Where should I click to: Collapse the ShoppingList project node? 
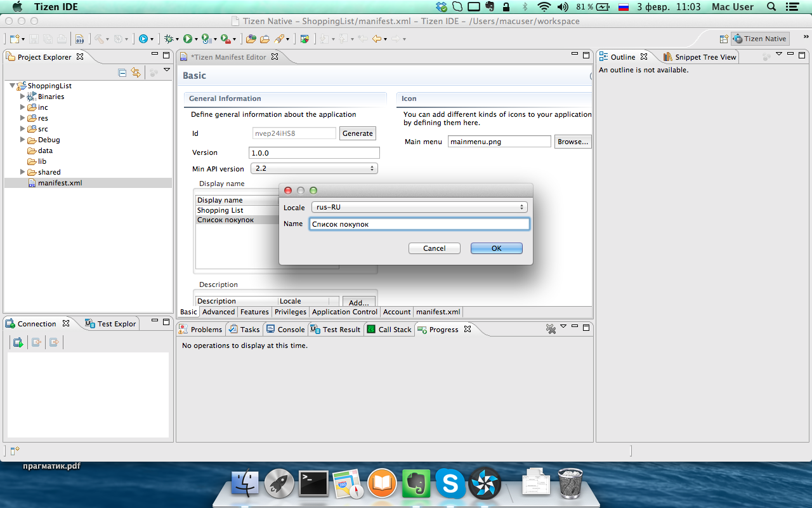[12, 86]
